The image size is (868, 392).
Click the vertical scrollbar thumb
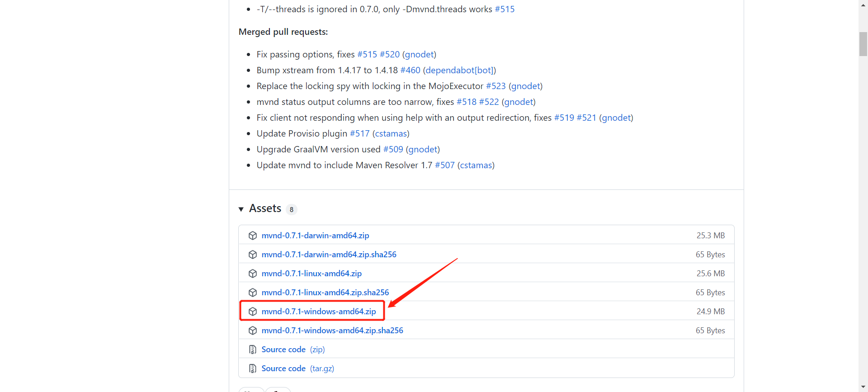coord(863,44)
